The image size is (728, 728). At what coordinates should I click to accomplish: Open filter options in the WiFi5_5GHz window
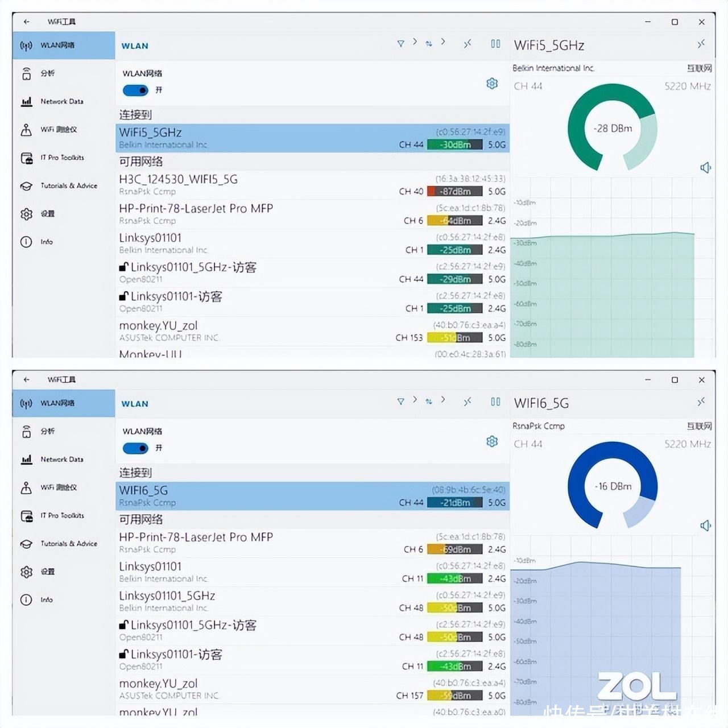pos(400,43)
